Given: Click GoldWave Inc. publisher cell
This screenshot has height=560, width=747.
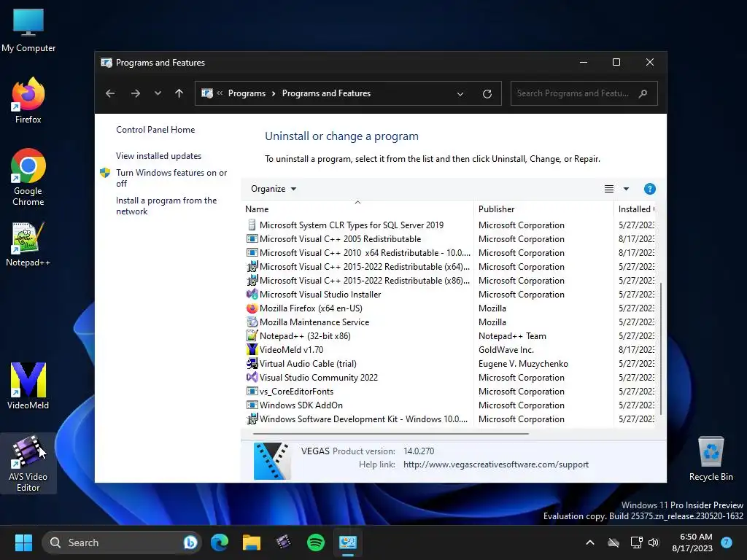Looking at the screenshot, I should [x=506, y=349].
